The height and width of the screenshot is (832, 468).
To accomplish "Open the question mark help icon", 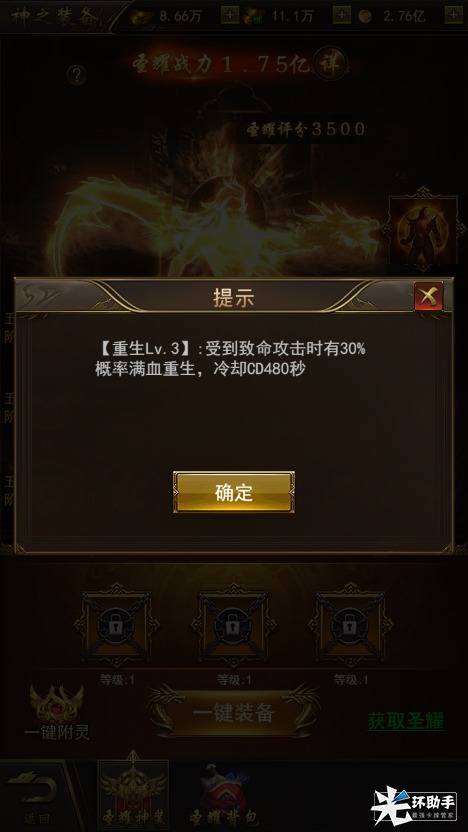I will [x=77, y=74].
